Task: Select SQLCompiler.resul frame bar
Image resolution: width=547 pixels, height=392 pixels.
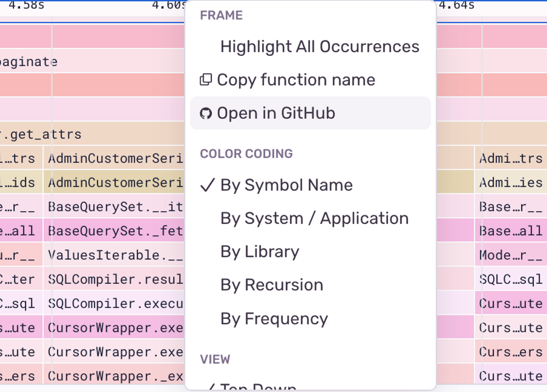Action: click(x=115, y=279)
